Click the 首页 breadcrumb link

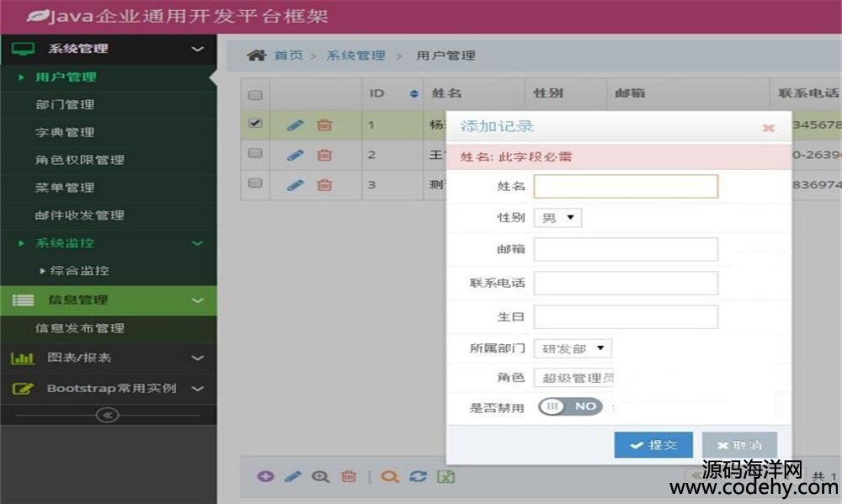pos(289,56)
